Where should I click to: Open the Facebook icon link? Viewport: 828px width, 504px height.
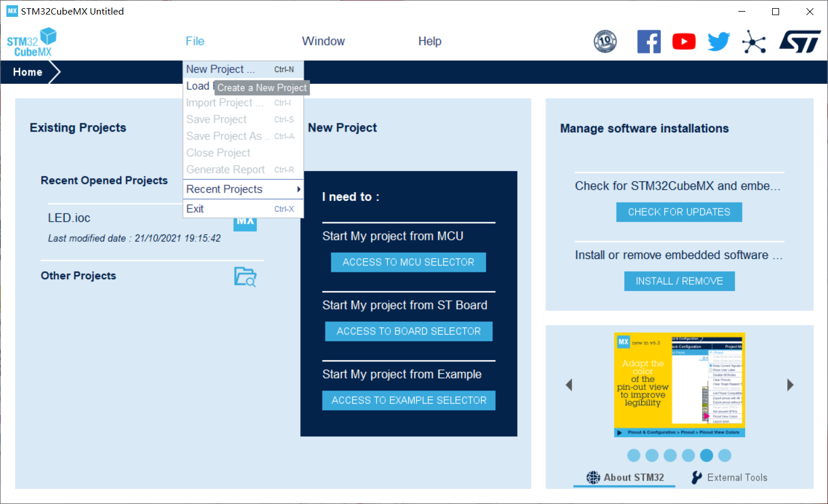pos(649,42)
